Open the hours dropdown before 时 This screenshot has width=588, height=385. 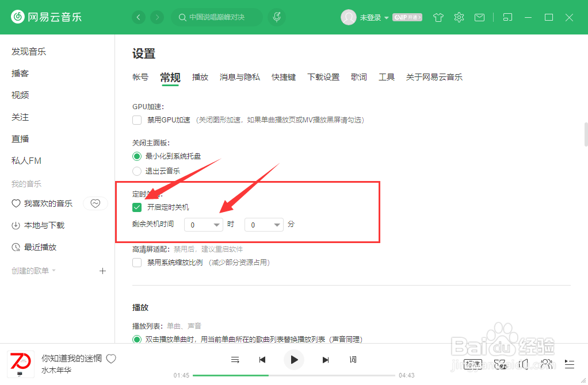pyautogui.click(x=204, y=225)
